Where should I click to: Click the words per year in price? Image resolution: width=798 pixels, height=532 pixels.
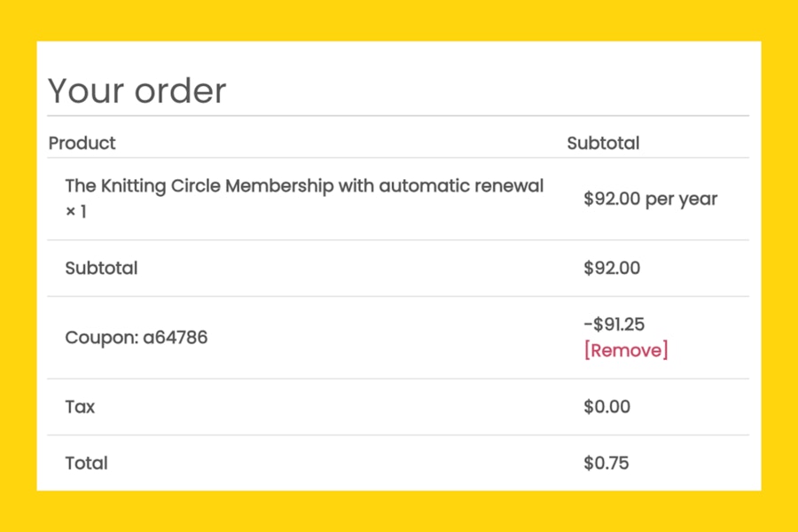(682, 199)
